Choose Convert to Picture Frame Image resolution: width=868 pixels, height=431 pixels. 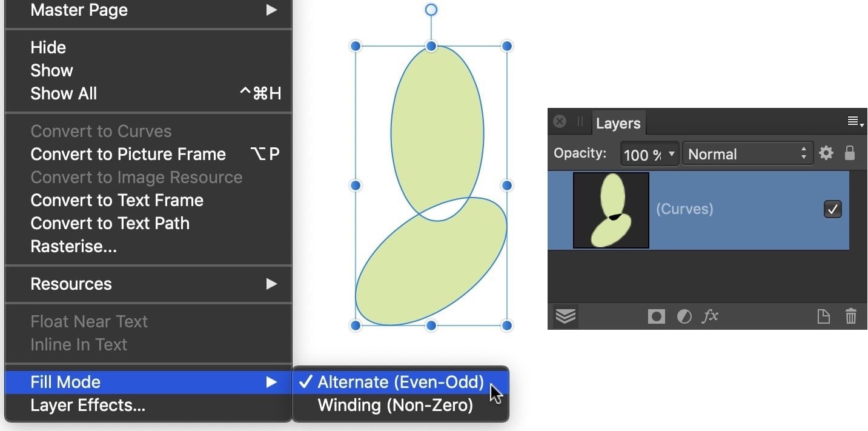pyautogui.click(x=128, y=154)
